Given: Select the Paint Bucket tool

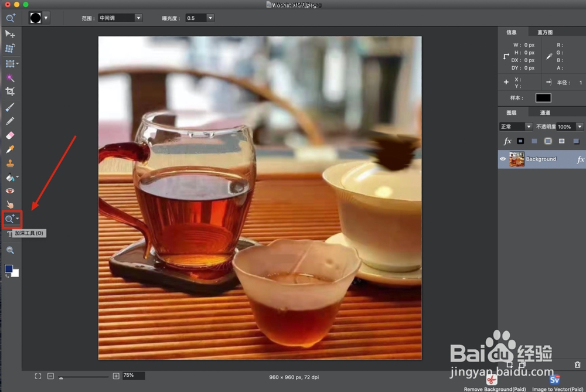Looking at the screenshot, I should pos(10,177).
